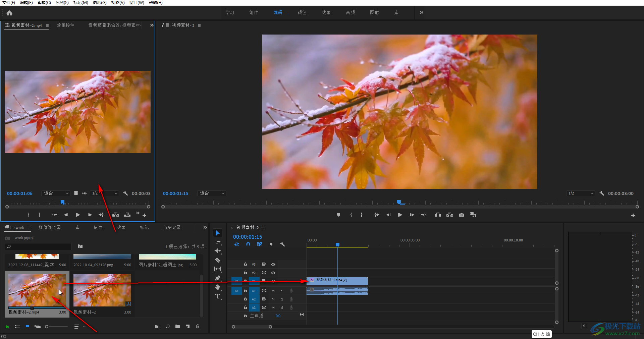
Task: Select the Selection tool arrow
Action: tap(218, 233)
